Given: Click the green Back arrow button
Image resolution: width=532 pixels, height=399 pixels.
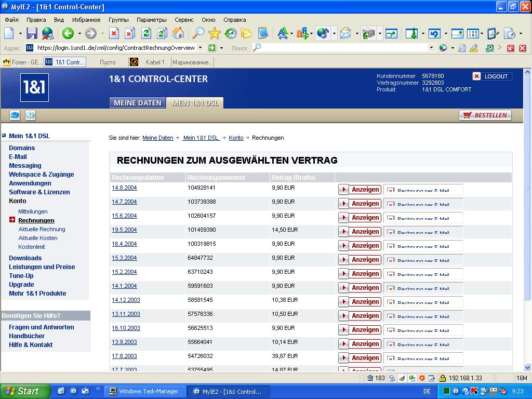Looking at the screenshot, I should tap(68, 33).
